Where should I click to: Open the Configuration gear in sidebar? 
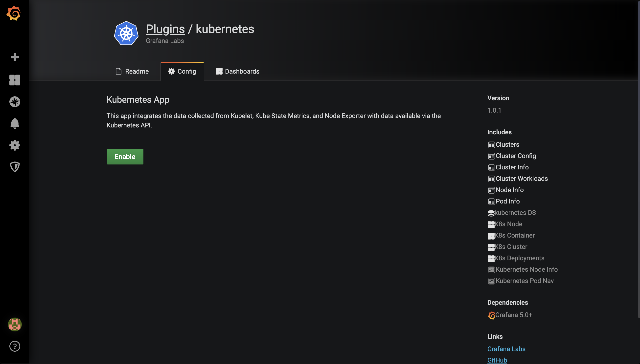(x=15, y=145)
